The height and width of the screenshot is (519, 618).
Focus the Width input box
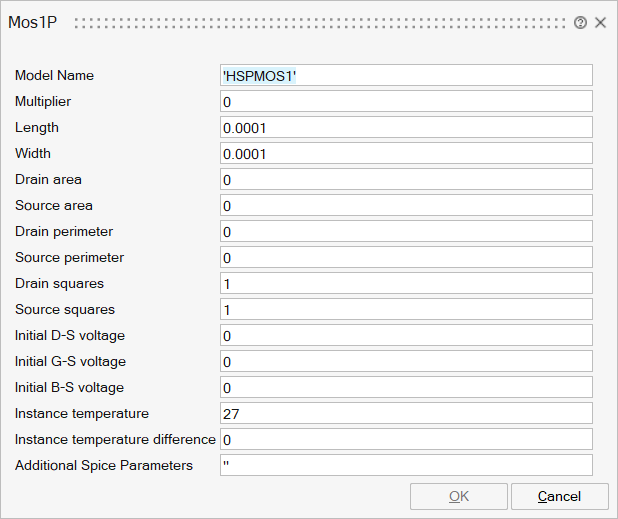(x=406, y=153)
